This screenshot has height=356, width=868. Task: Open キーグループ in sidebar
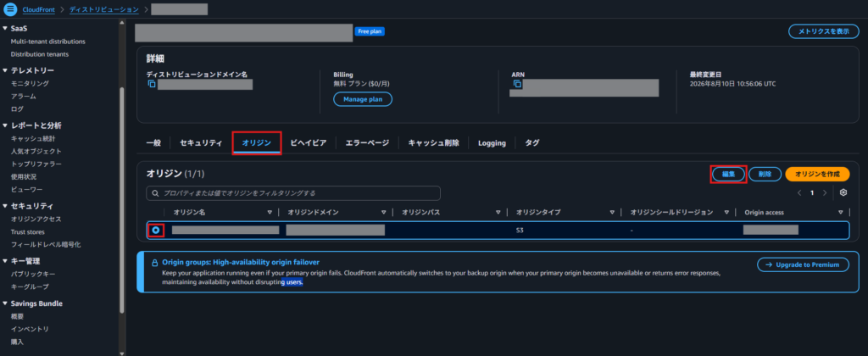click(x=30, y=286)
